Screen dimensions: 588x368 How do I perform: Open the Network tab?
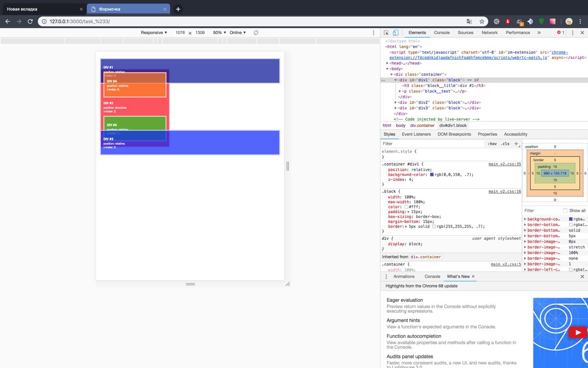pyautogui.click(x=490, y=33)
